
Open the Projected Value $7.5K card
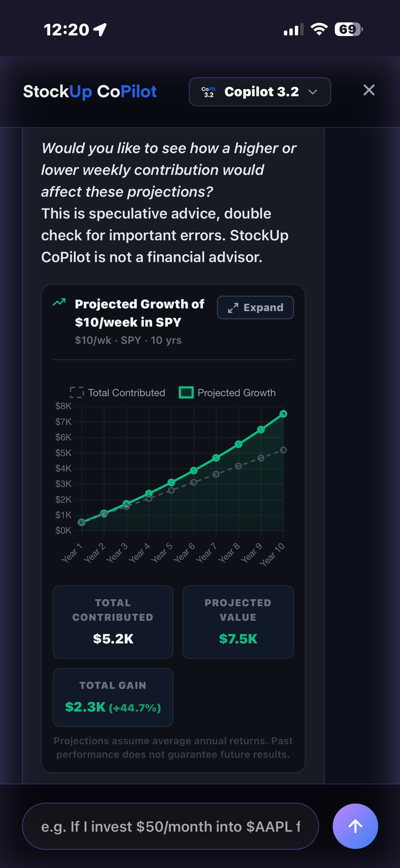pyautogui.click(x=238, y=622)
